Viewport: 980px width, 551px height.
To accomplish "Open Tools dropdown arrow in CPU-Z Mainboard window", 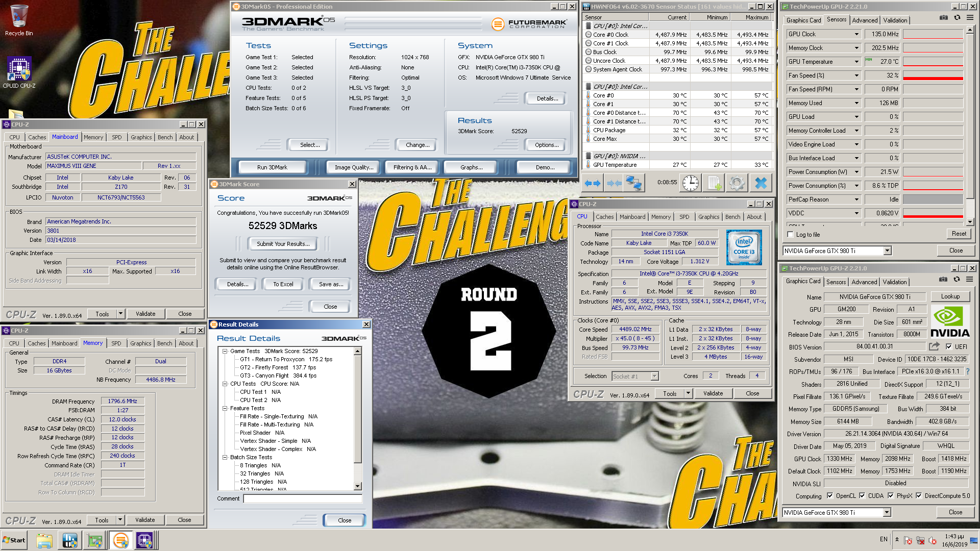I will pos(120,314).
